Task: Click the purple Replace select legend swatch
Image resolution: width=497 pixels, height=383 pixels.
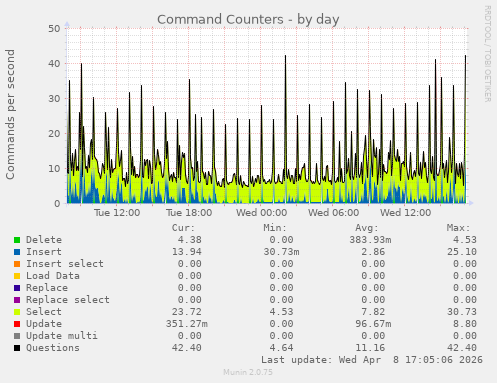Action: [17, 300]
